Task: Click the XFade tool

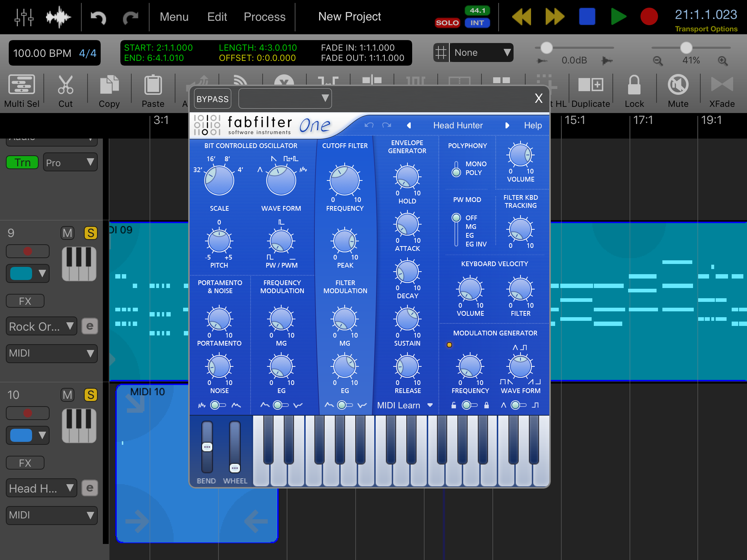Action: pyautogui.click(x=722, y=92)
